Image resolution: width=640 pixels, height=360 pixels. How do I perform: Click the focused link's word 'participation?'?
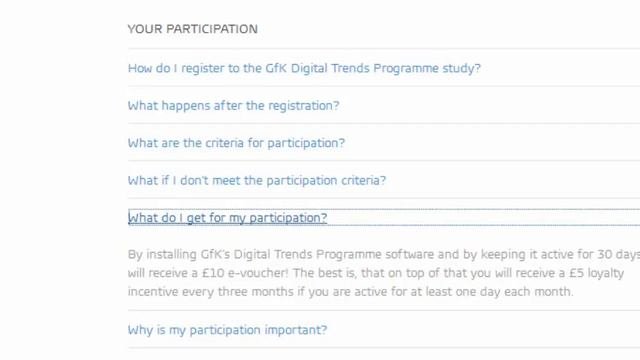pyautogui.click(x=288, y=218)
